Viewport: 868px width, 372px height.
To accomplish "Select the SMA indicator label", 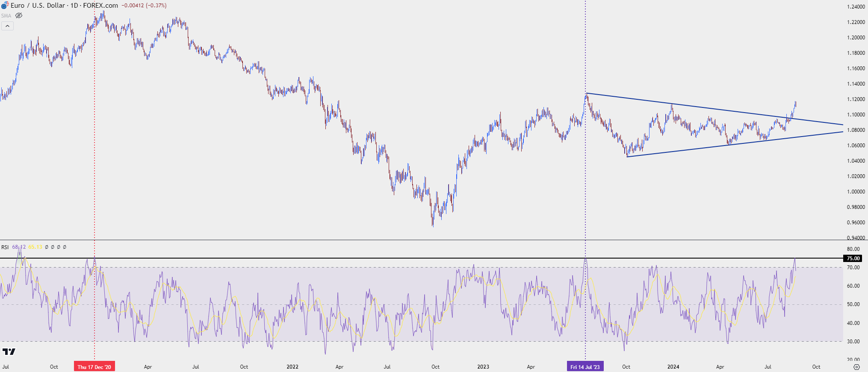I will pyautogui.click(x=6, y=15).
